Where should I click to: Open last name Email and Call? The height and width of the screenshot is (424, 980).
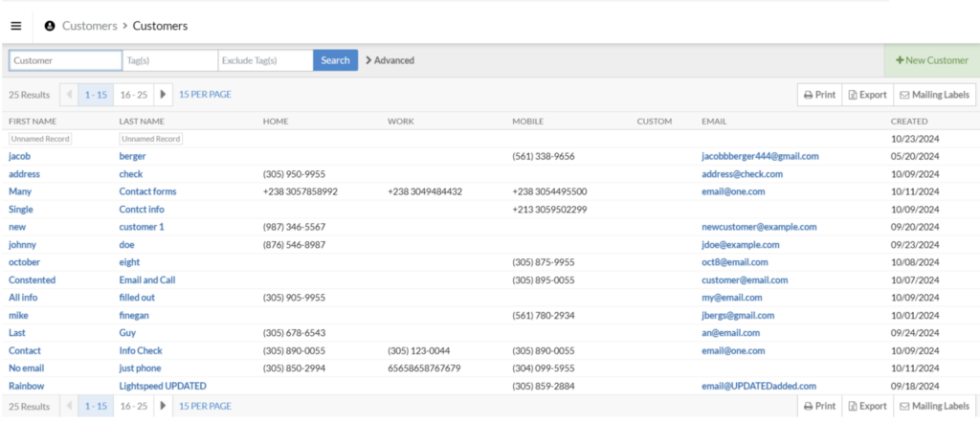[147, 280]
